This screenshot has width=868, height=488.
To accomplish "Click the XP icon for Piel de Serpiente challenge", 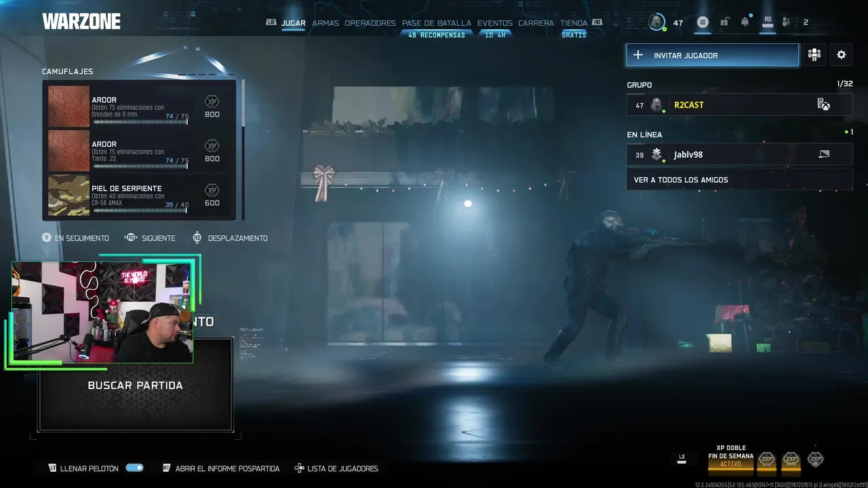I will pos(212,190).
